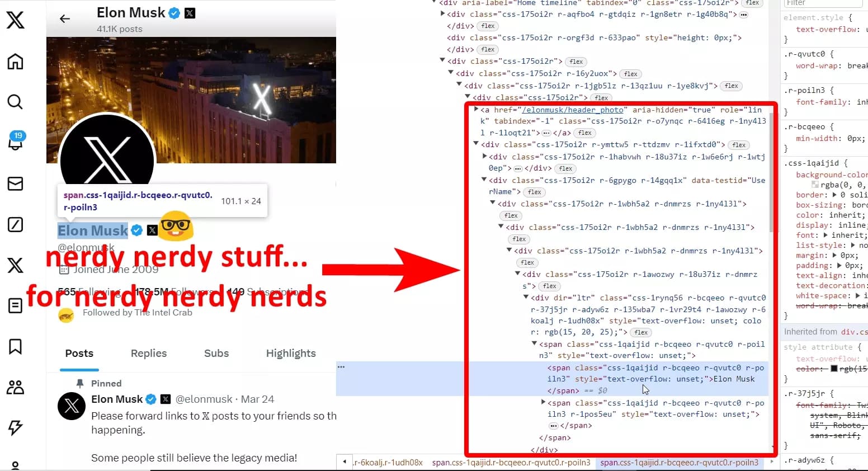Collapse the r-1awozwy div in the Elements tree
Viewport: 868px width, 471px height.
[x=517, y=274]
